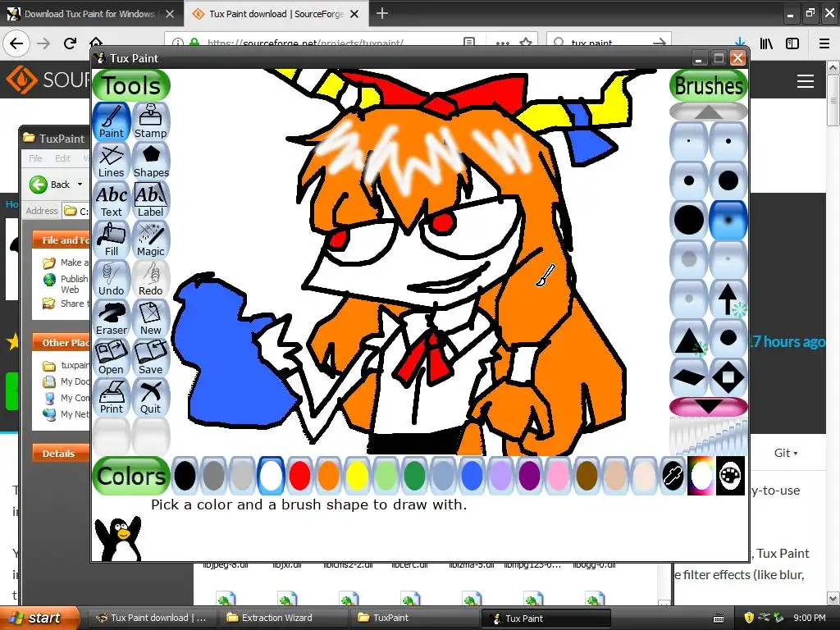Click the security shield tray icon
840x630 pixels.
pyautogui.click(x=749, y=618)
